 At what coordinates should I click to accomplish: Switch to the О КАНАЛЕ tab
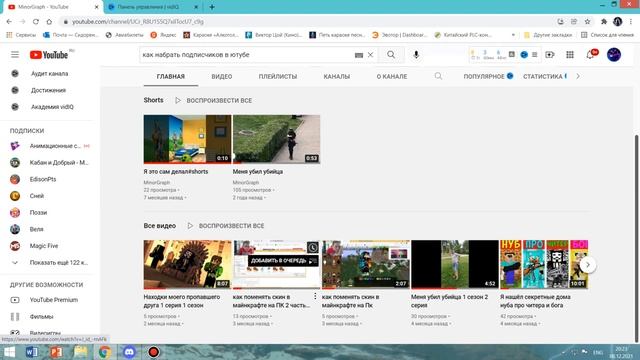pyautogui.click(x=392, y=76)
